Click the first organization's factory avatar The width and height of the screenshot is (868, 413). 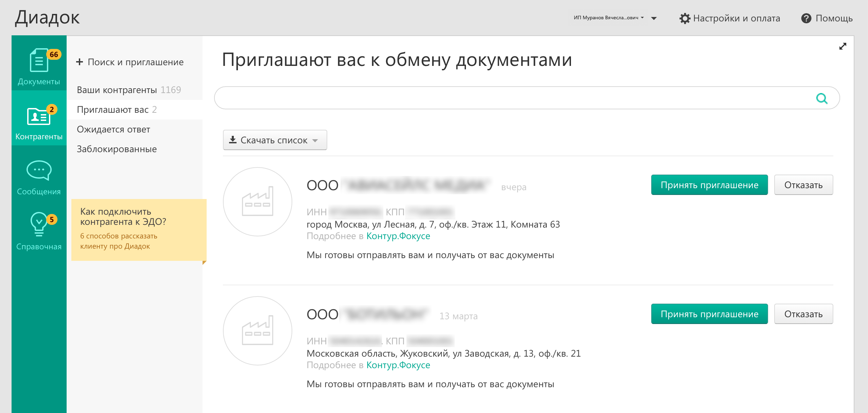click(257, 202)
